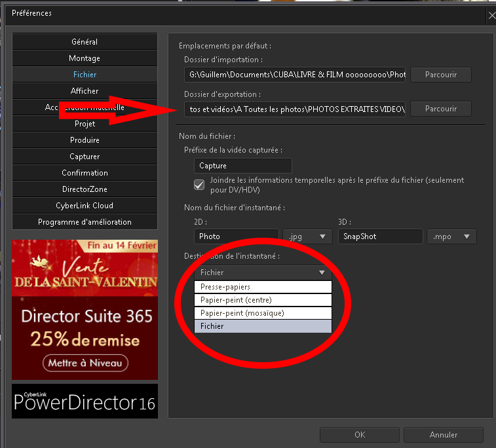The height and width of the screenshot is (448, 496).
Task: Click the Dossier d'importation path field
Action: (295, 75)
